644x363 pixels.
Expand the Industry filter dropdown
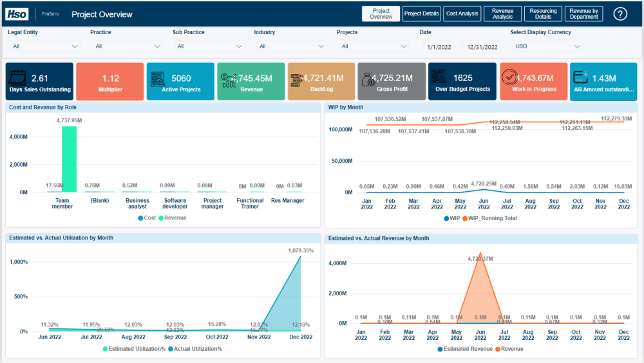pos(290,46)
